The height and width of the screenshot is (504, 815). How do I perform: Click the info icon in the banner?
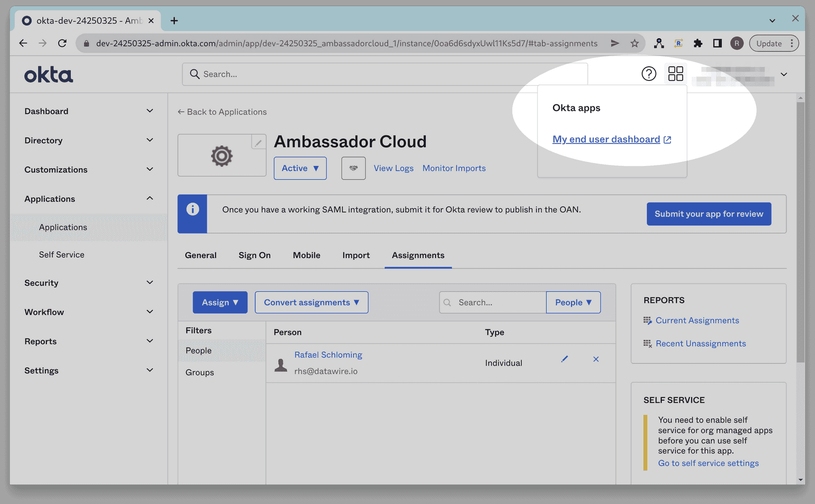click(193, 209)
